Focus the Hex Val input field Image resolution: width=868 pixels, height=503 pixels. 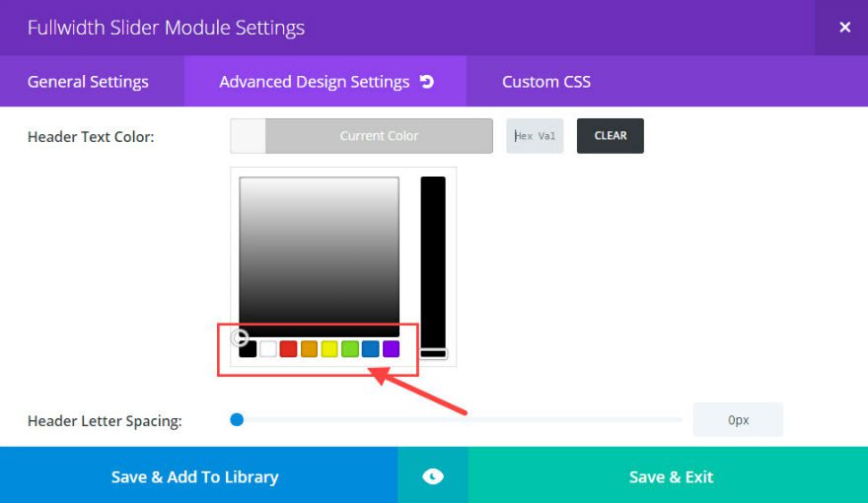pyautogui.click(x=536, y=136)
